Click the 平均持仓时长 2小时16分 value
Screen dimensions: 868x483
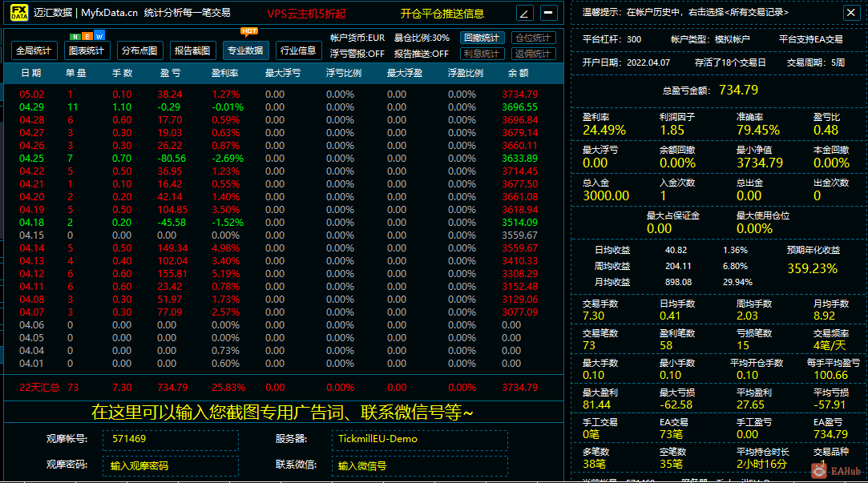[761, 465]
